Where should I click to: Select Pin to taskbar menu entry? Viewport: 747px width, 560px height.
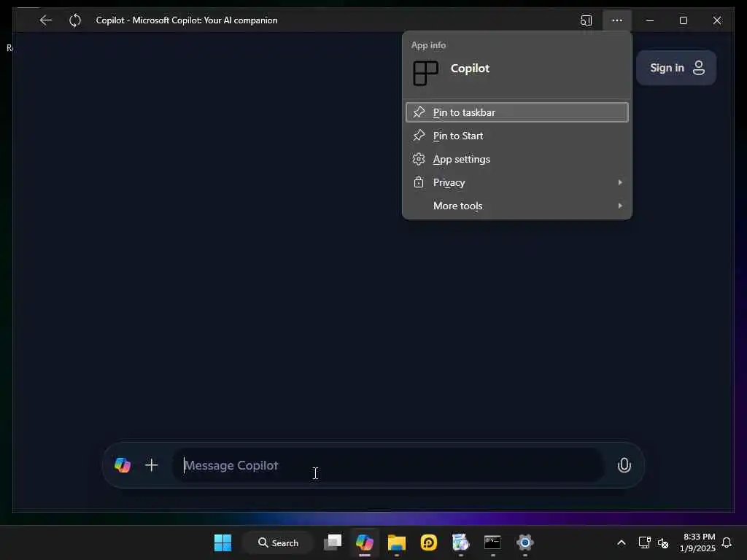(517, 112)
